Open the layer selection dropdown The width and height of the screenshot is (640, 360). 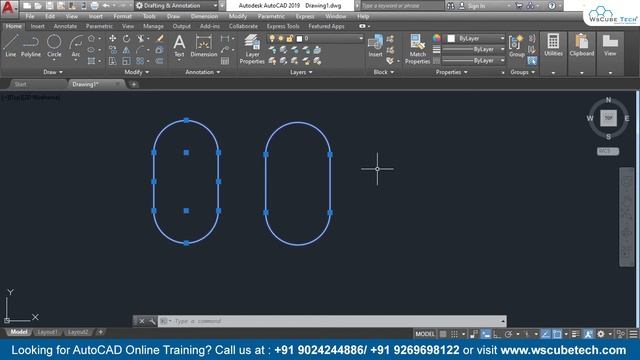click(315, 38)
